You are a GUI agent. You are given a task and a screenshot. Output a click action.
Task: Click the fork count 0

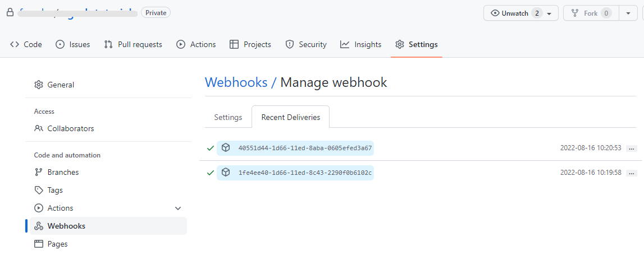pos(606,13)
